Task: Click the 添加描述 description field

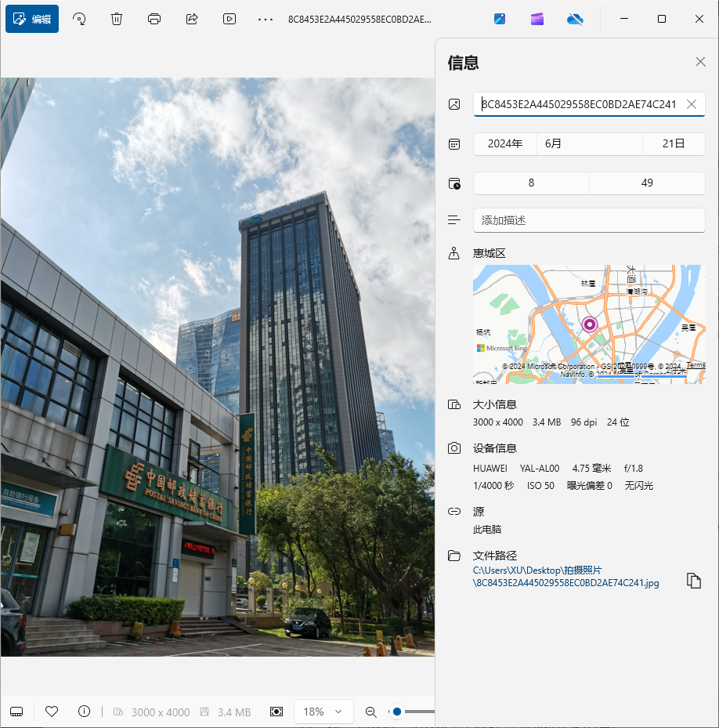Action: [x=589, y=220]
